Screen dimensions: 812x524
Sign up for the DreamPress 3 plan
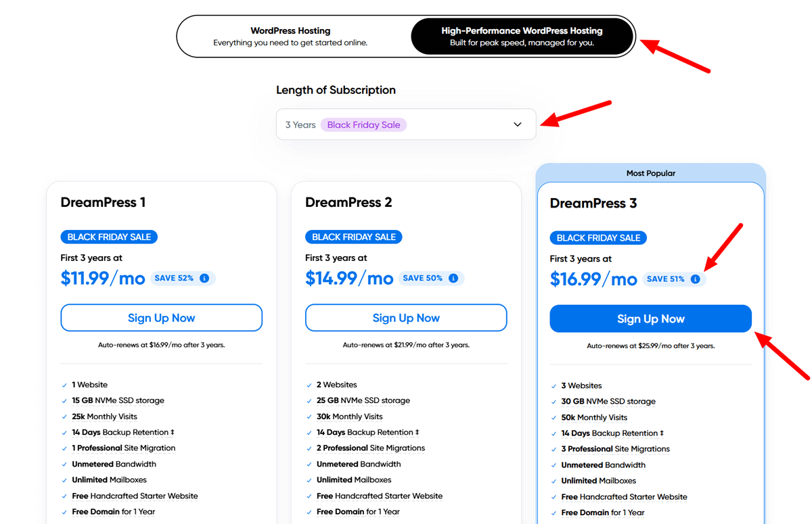coord(650,318)
